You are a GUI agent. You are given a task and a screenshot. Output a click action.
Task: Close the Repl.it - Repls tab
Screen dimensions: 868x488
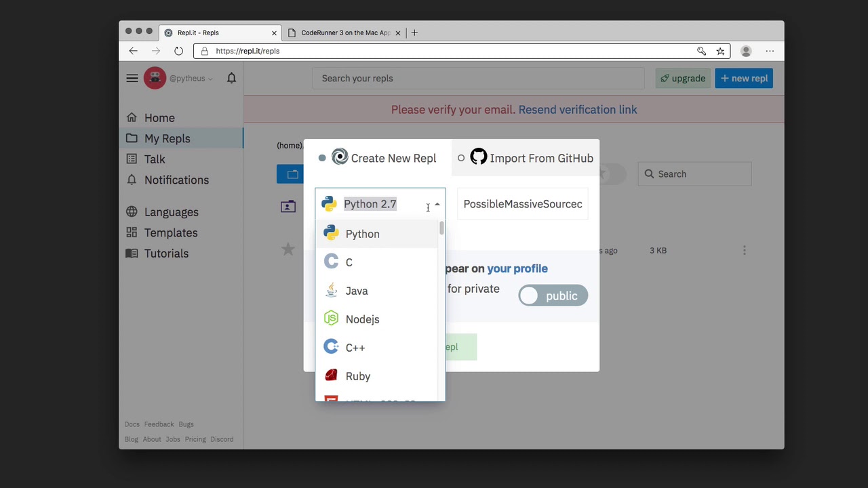[274, 33]
